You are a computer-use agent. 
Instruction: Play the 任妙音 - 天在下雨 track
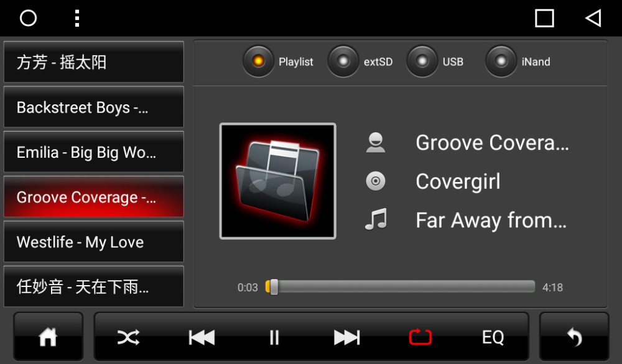pyautogui.click(x=94, y=286)
